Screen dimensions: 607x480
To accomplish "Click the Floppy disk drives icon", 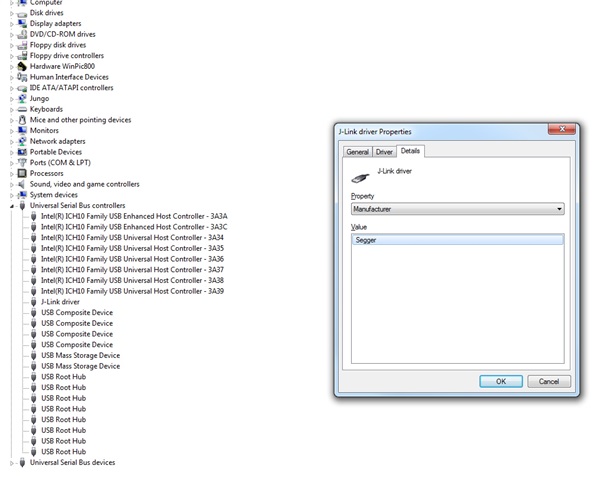I will coord(22,45).
